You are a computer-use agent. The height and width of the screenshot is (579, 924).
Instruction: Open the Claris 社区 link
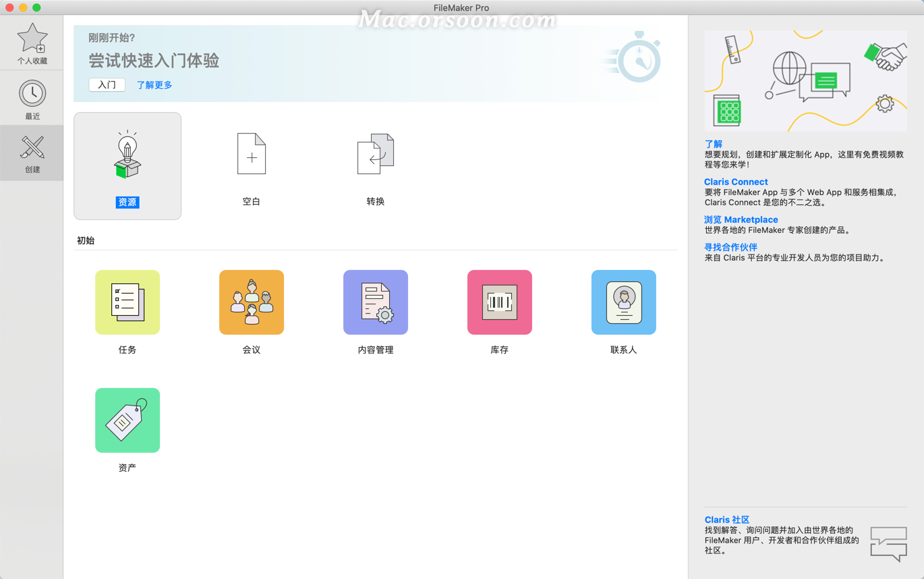click(727, 520)
